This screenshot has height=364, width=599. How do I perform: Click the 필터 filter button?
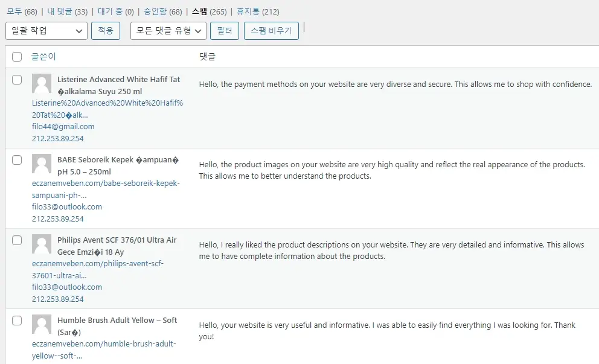click(x=225, y=31)
